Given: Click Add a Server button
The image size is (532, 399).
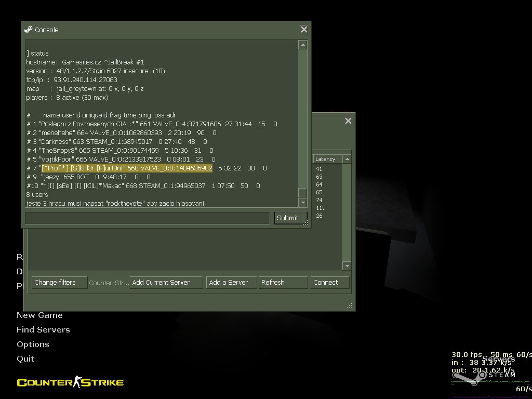Looking at the screenshot, I should coord(231,283).
